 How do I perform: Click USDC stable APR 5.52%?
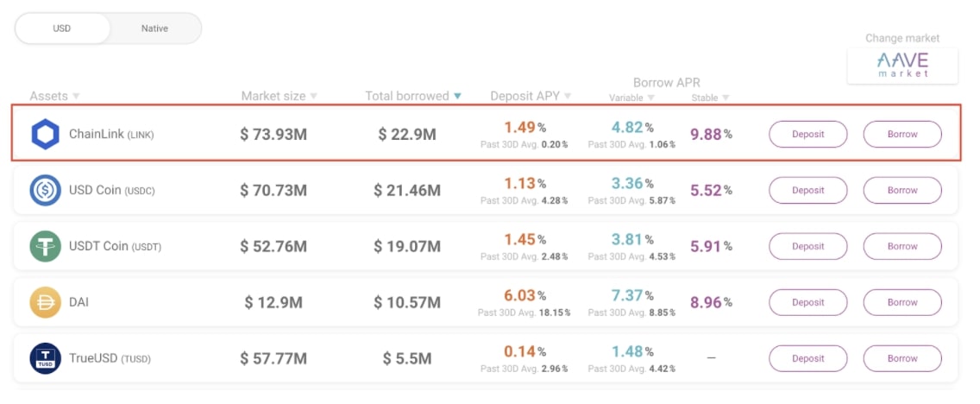click(x=711, y=190)
